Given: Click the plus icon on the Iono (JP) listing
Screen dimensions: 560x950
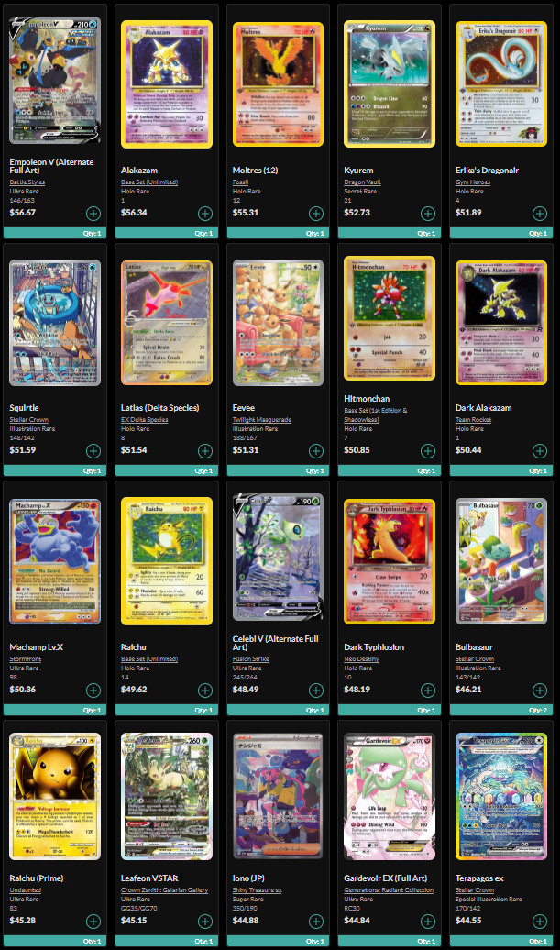Looking at the screenshot, I should pos(316,922).
